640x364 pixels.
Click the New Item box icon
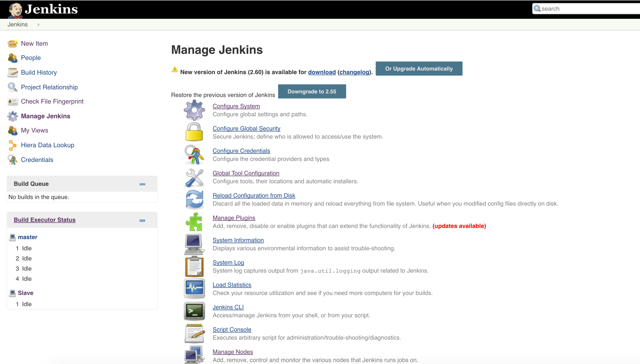tap(12, 44)
